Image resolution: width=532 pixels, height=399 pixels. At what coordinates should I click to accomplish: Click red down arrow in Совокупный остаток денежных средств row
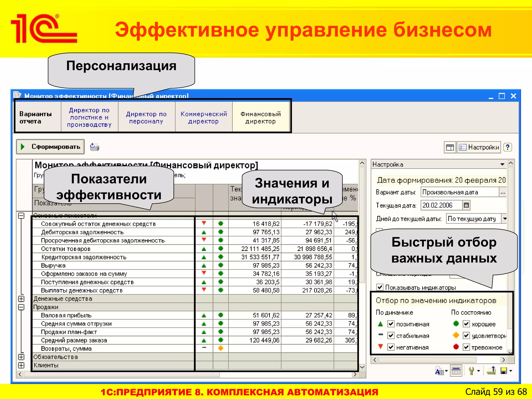click(204, 223)
